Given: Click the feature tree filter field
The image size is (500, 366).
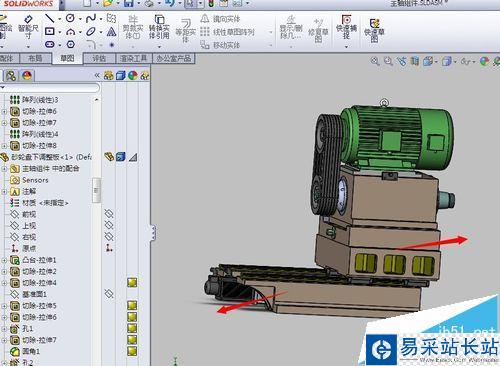Looking at the screenshot, I should [x=50, y=88].
